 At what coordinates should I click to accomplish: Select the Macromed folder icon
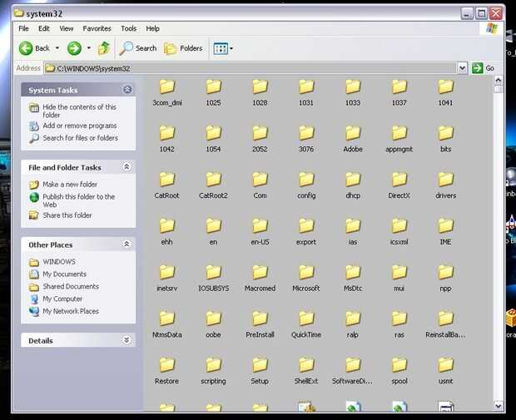tap(260, 272)
